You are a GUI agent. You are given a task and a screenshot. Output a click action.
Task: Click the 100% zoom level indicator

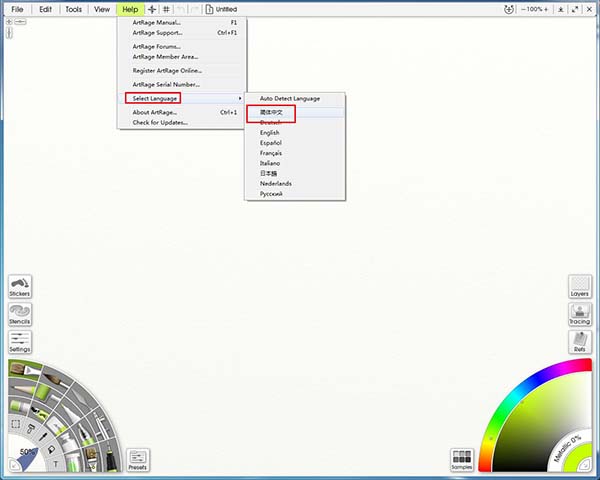(534, 9)
